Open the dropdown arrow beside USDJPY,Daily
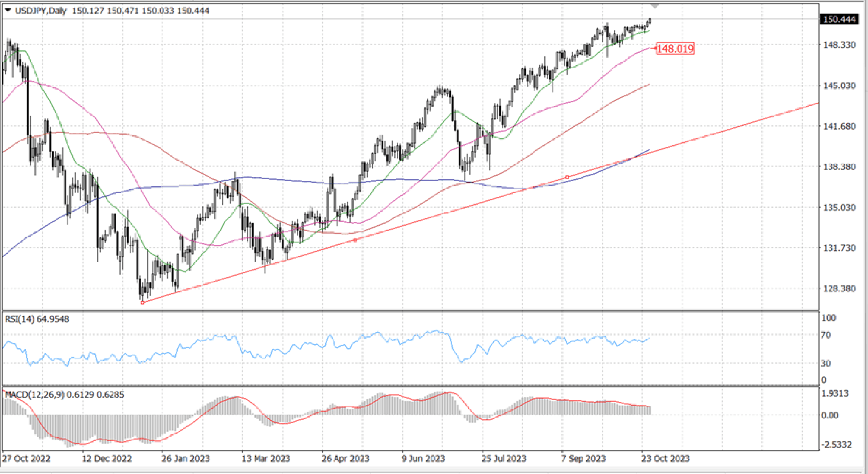This screenshot has height=474, width=868. (x=8, y=10)
